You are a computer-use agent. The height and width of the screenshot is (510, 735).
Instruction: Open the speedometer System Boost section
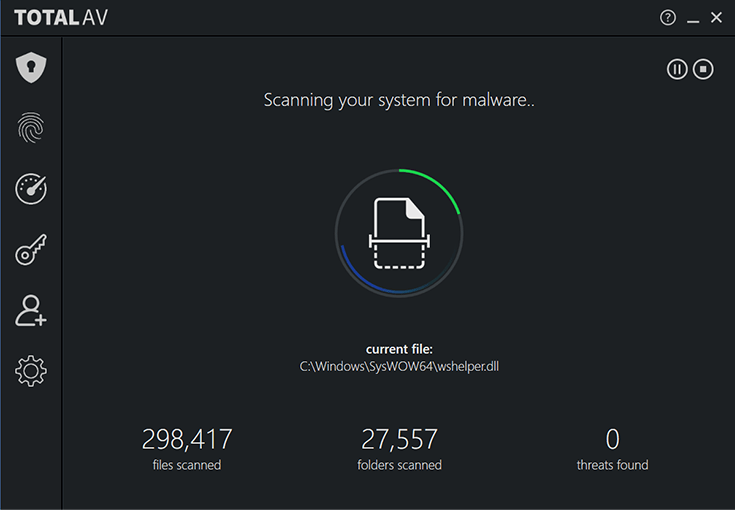[31, 188]
